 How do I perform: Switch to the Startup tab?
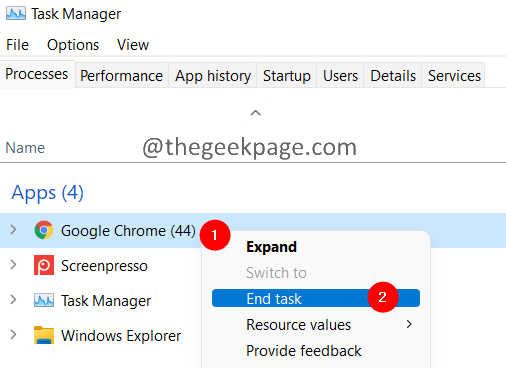coord(287,76)
